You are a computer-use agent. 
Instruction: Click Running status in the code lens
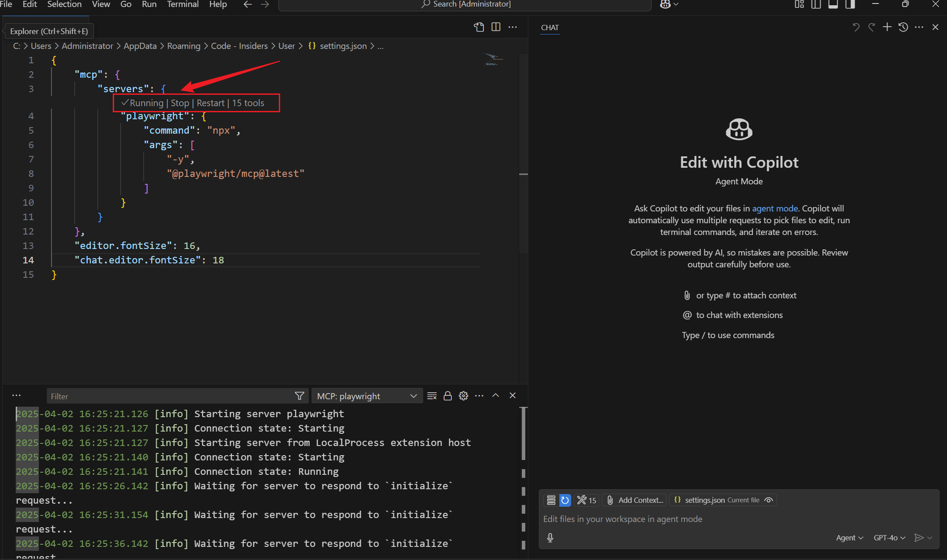[x=142, y=103]
